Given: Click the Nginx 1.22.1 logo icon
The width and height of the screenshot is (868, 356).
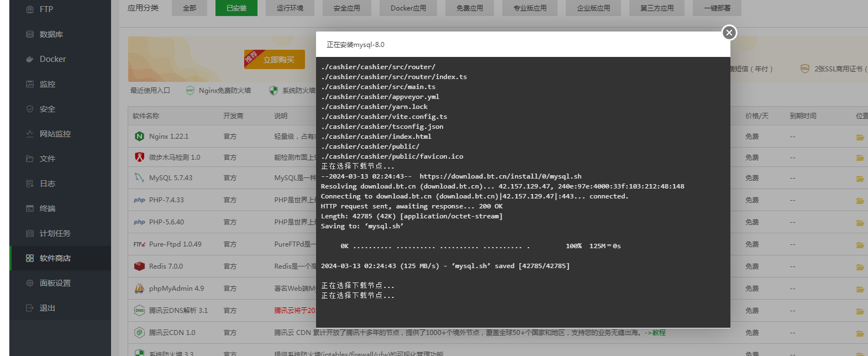Looking at the screenshot, I should pos(139,137).
